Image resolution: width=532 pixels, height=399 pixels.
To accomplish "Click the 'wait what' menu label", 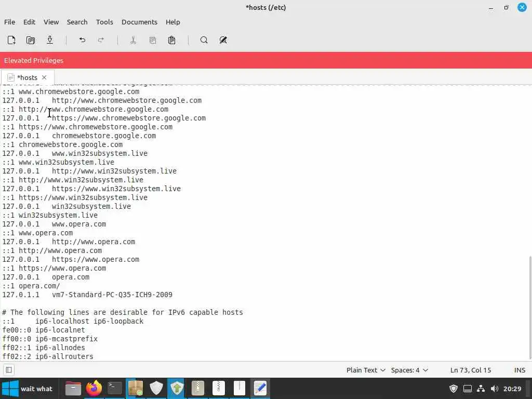I will [37, 389].
